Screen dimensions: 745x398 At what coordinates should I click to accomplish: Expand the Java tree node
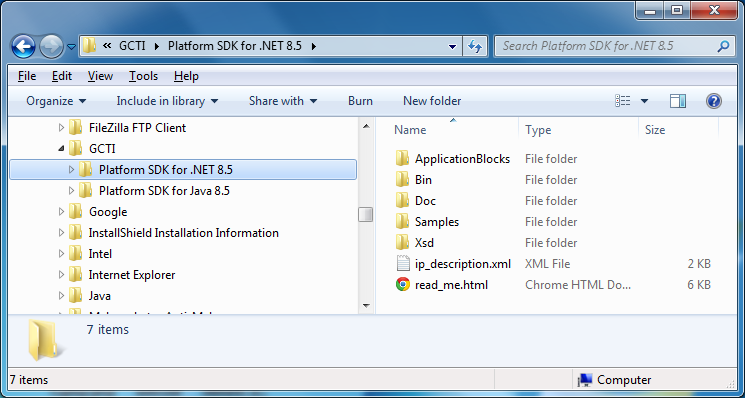(x=61, y=296)
